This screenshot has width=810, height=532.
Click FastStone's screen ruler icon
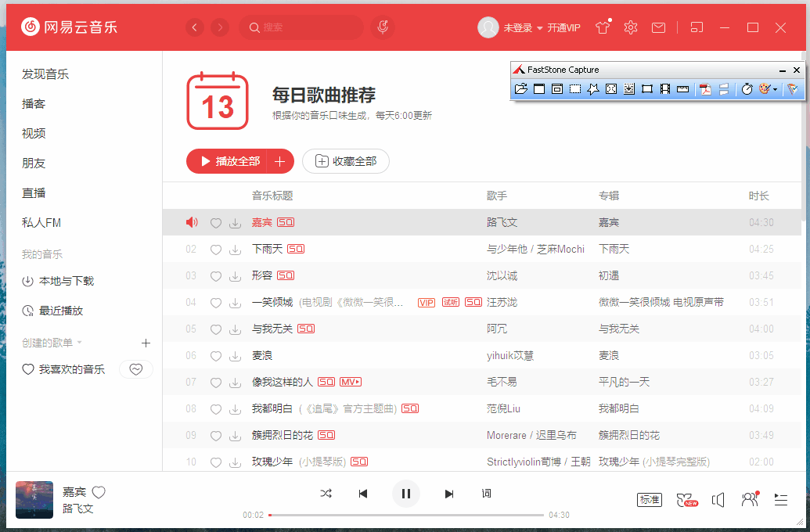pyautogui.click(x=682, y=88)
